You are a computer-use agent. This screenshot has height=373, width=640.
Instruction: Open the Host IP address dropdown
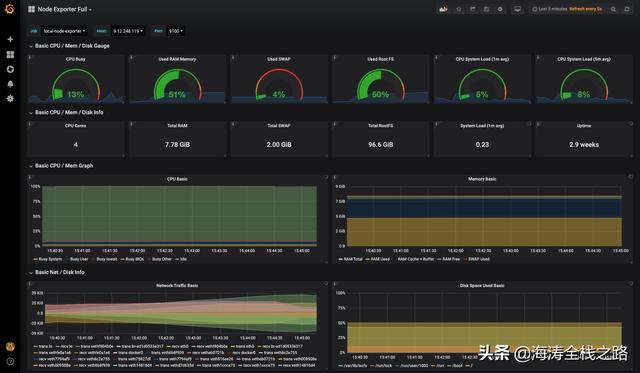(128, 31)
